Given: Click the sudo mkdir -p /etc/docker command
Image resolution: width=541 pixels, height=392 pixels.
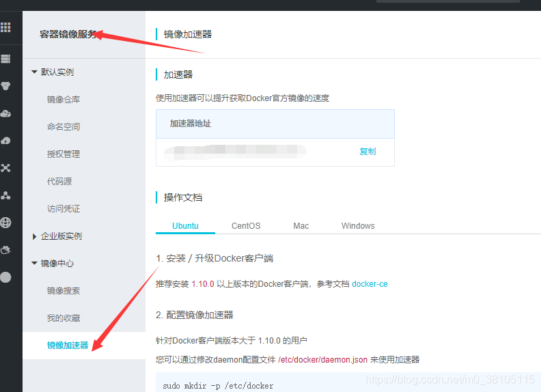Looking at the screenshot, I should pos(218,386).
